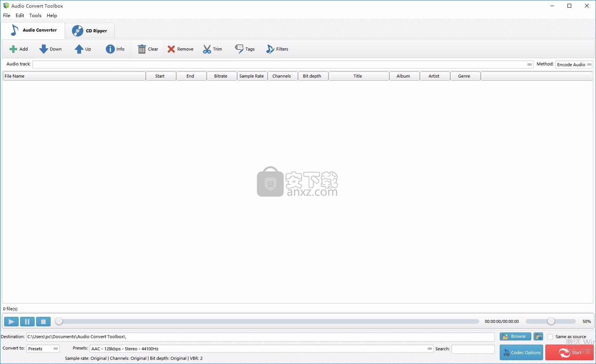Open the Tools menu

pos(35,16)
